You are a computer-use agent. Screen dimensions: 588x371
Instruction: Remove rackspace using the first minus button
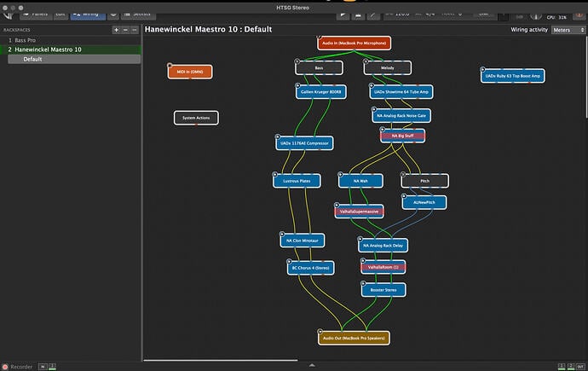125,30
